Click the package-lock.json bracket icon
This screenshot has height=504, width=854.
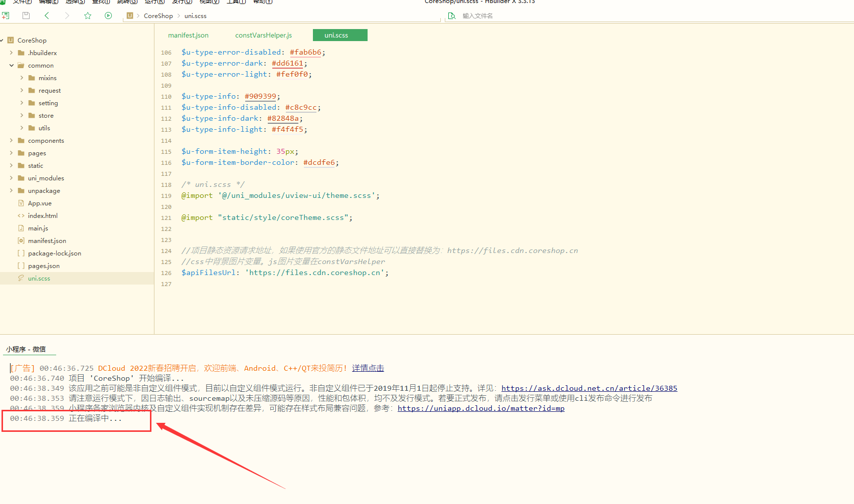click(21, 253)
